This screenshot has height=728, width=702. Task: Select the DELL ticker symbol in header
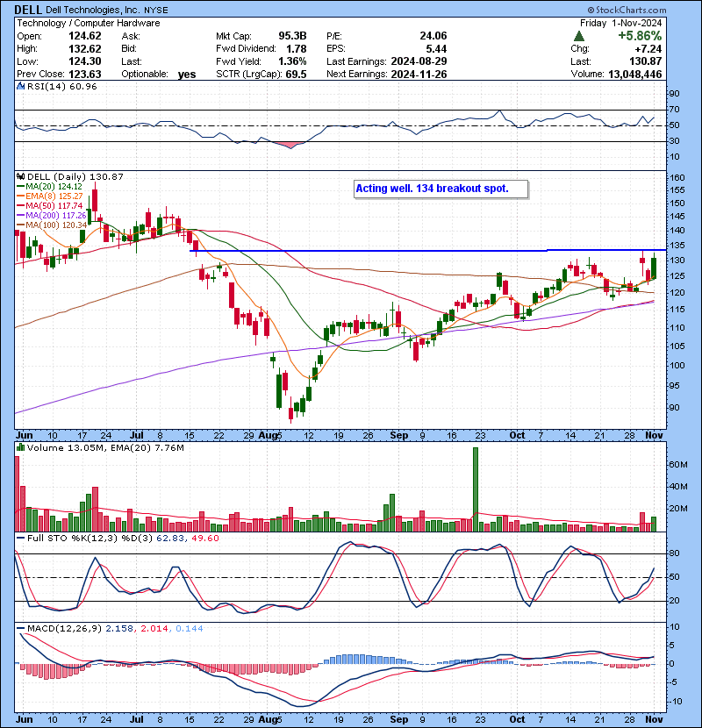[28, 10]
